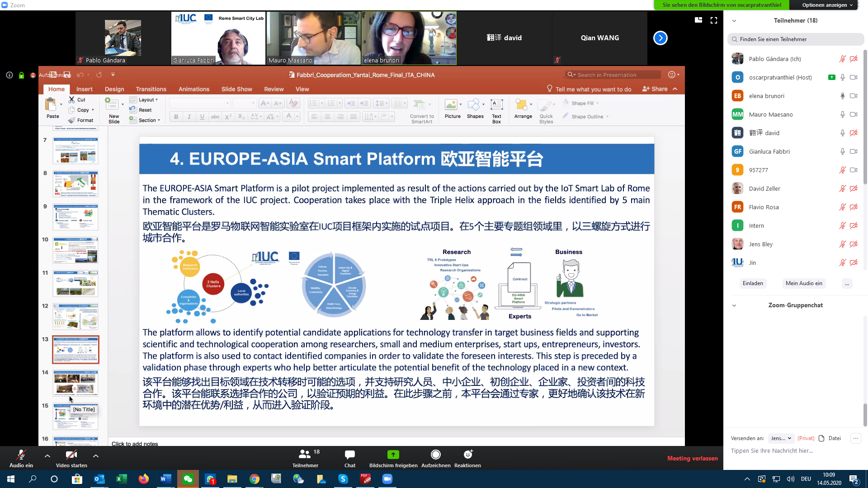The height and width of the screenshot is (488, 868).
Task: Turn on camera with Video starten
Action: tap(71, 455)
